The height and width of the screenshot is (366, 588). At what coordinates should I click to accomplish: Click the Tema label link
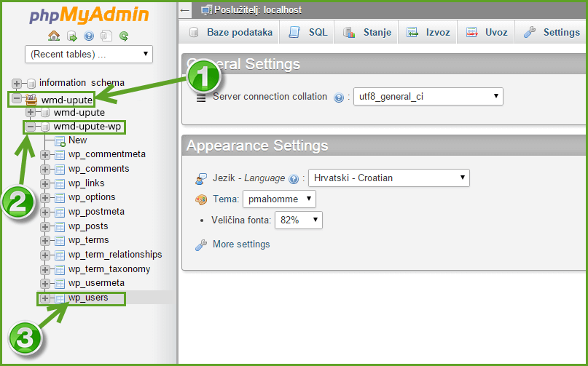[x=226, y=199]
